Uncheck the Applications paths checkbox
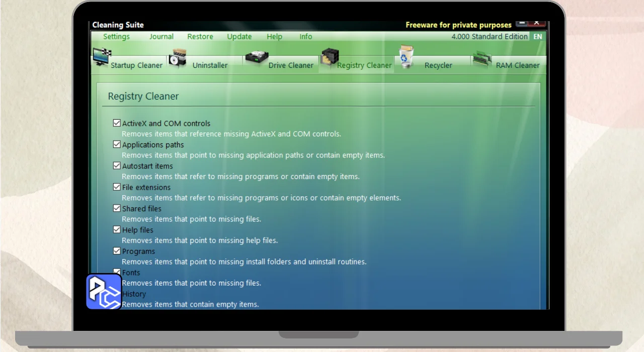The height and width of the screenshot is (352, 644). pos(117,144)
